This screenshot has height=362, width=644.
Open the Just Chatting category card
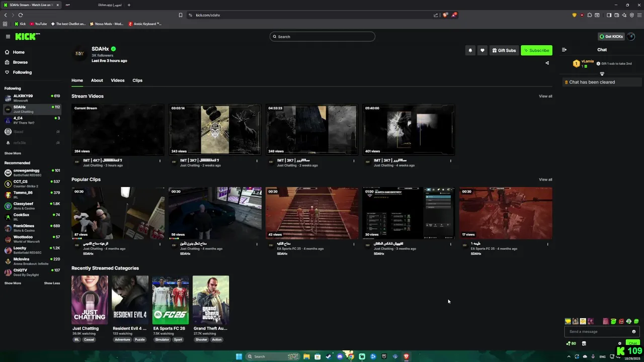pyautogui.click(x=90, y=300)
